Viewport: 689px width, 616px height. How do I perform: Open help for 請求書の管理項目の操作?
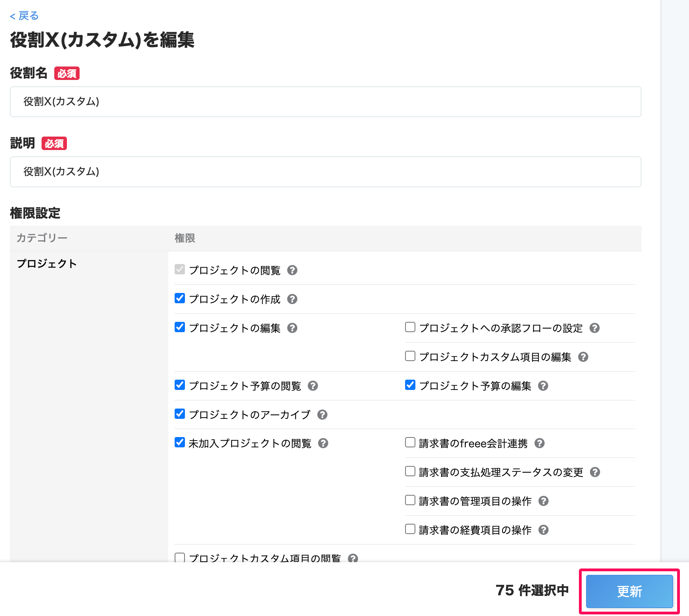pos(543,501)
